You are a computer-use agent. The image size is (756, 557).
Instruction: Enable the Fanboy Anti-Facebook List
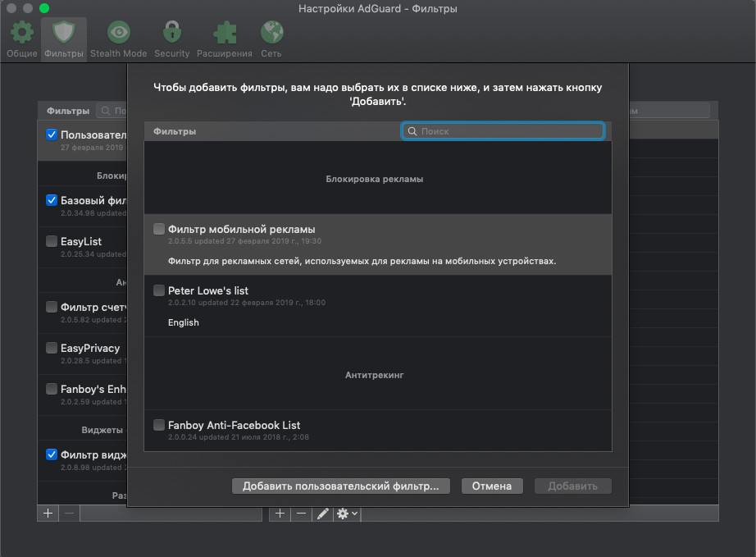[x=159, y=425]
